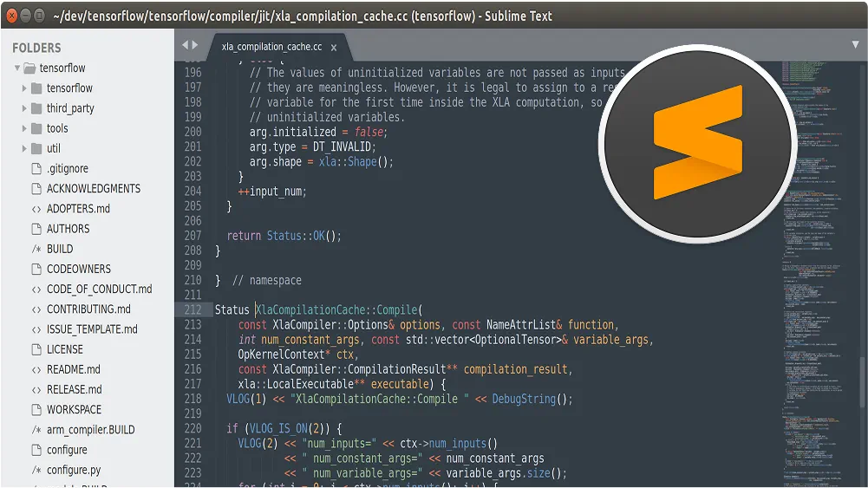The height and width of the screenshot is (488, 868).
Task: Open the LICENSE file
Action: [x=65, y=349]
